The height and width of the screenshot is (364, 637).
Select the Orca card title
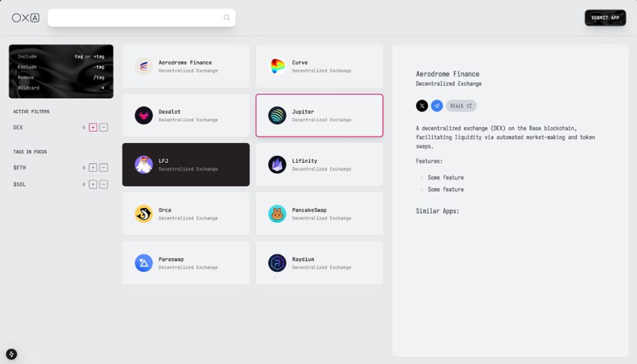click(165, 210)
